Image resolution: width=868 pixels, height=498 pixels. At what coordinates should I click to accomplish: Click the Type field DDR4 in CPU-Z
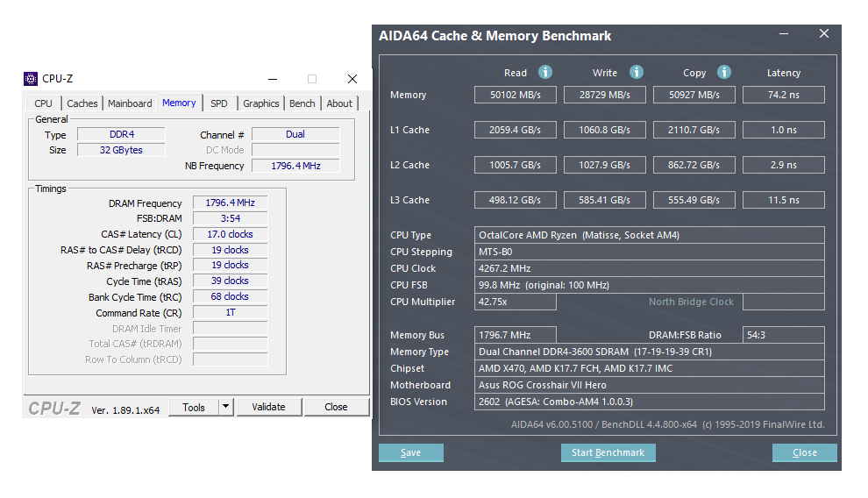tap(121, 134)
